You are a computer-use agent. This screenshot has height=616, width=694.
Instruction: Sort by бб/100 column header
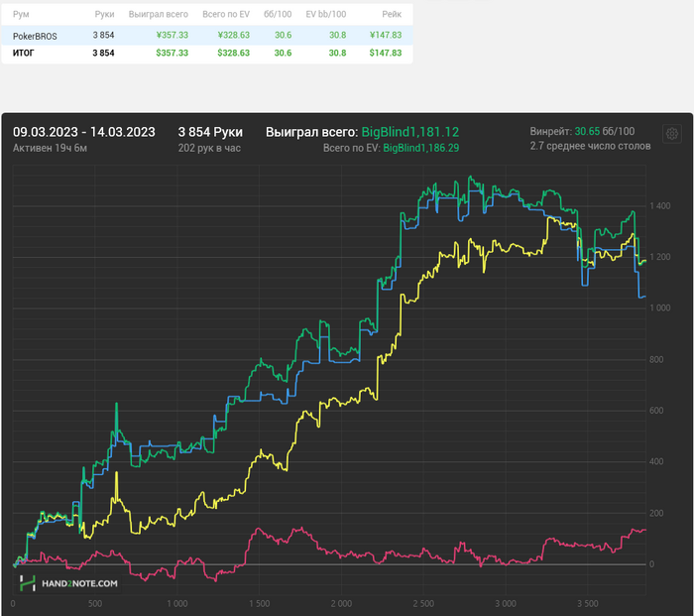point(278,14)
